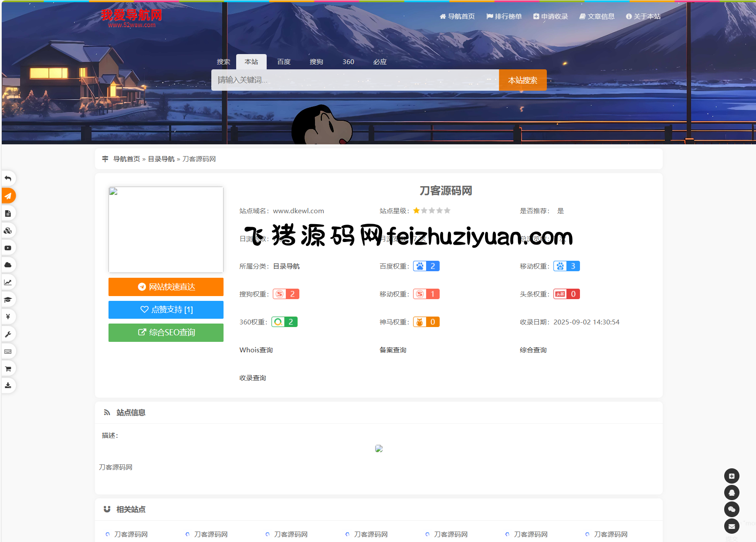Open the video play icon in sidebar
Screen dimensions: 756x542
pos(8,248)
